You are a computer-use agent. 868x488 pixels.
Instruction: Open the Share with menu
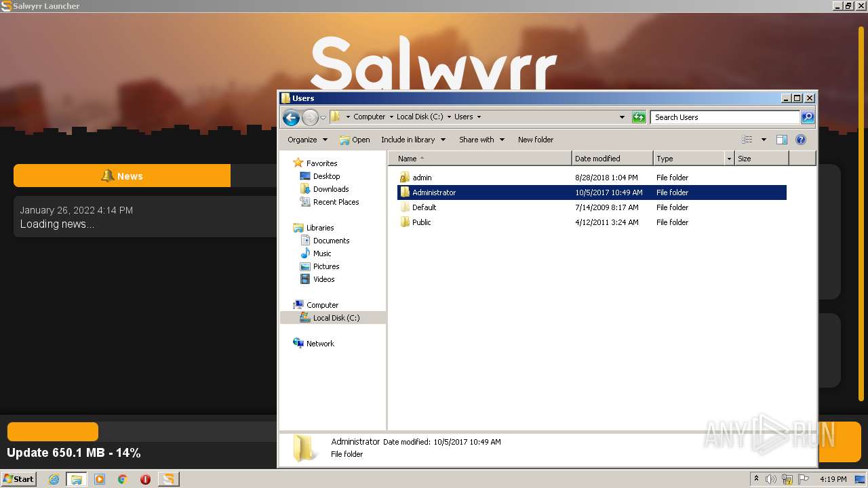[x=481, y=140]
